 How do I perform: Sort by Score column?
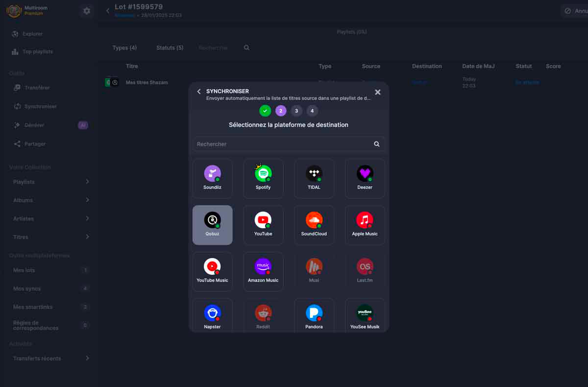(553, 66)
